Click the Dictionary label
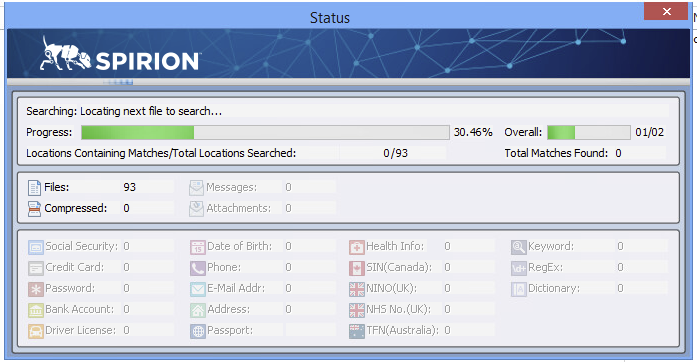This screenshot has width=697, height=362. tap(554, 288)
